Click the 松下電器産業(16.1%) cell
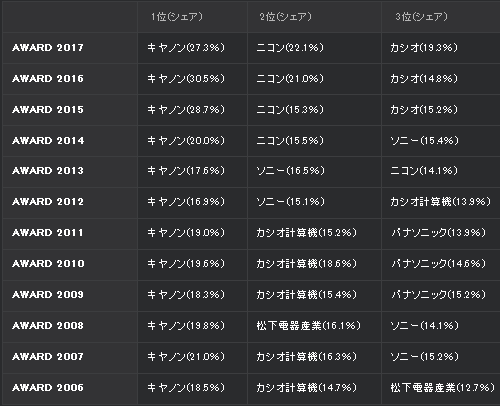Screen dimensions: 500x406 pos(308,326)
